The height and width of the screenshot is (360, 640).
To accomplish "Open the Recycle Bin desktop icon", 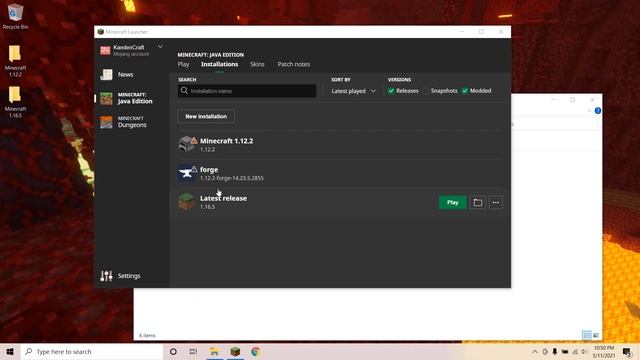I will click(x=15, y=16).
